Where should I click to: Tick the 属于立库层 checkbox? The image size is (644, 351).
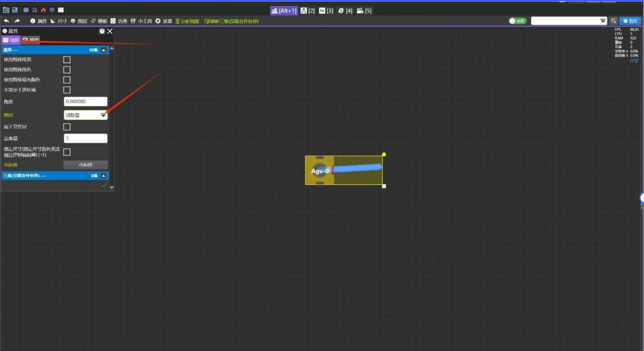coord(67,127)
